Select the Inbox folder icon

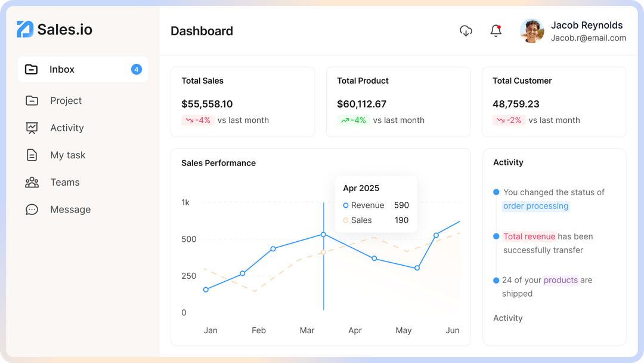tap(31, 69)
